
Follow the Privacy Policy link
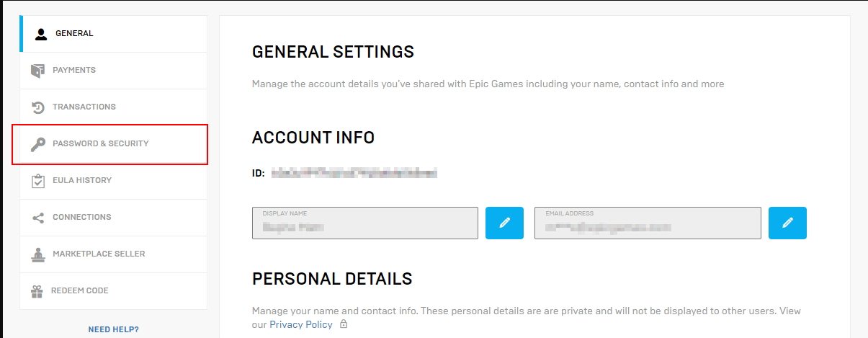[301, 324]
